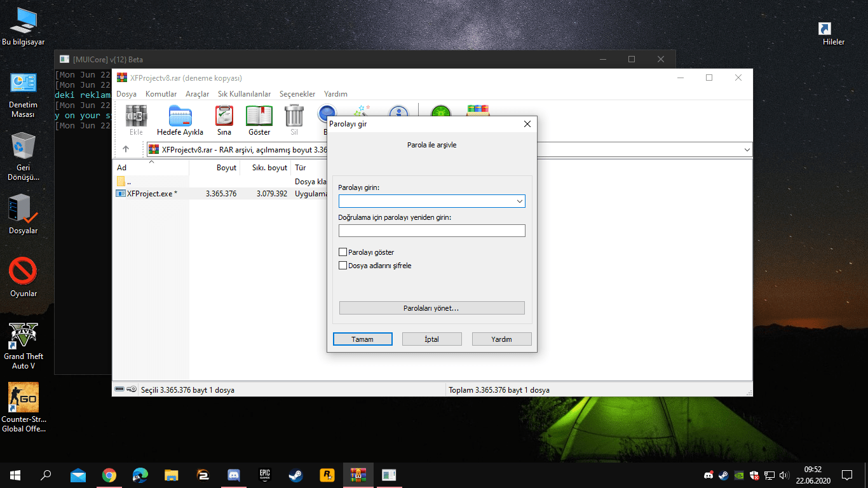The width and height of the screenshot is (868, 488).
Task: Sort by the Boyut column header
Action: tap(214, 168)
